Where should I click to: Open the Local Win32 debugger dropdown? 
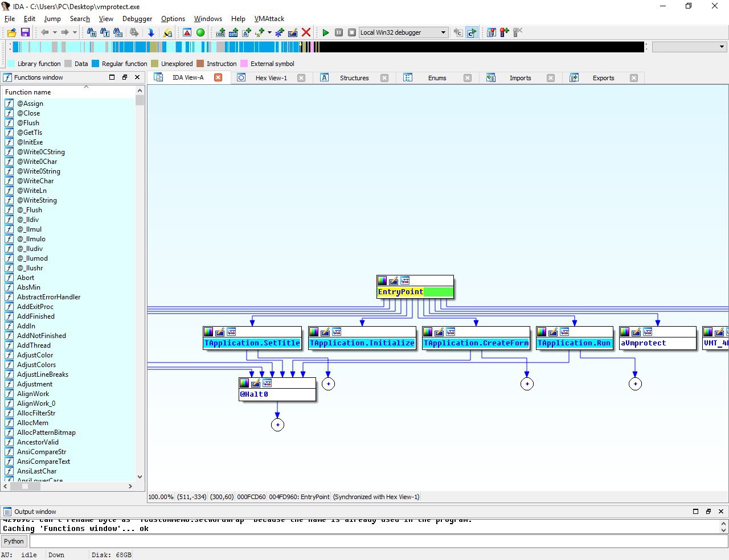pos(403,32)
